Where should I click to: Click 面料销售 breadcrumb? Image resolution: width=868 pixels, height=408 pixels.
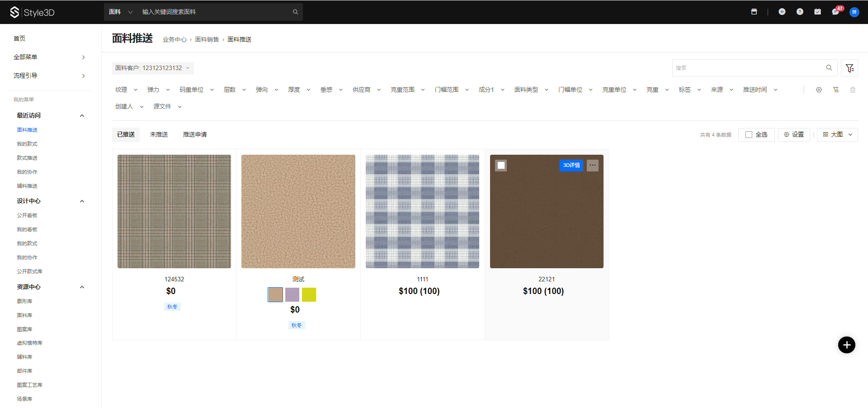click(x=207, y=40)
